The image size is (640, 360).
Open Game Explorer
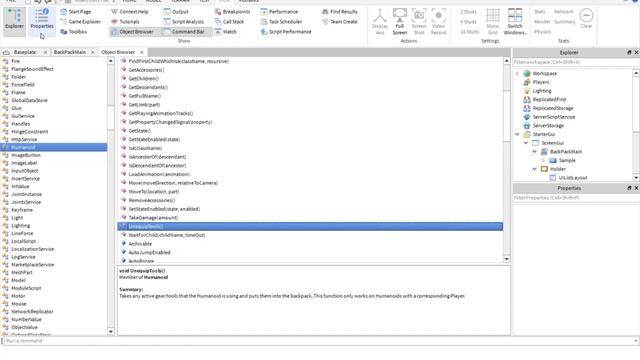[80, 22]
